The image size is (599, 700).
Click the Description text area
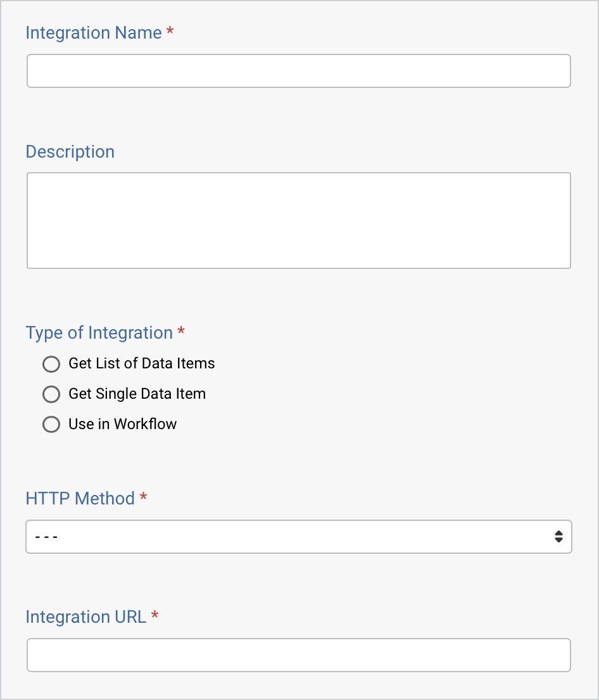pos(298,220)
